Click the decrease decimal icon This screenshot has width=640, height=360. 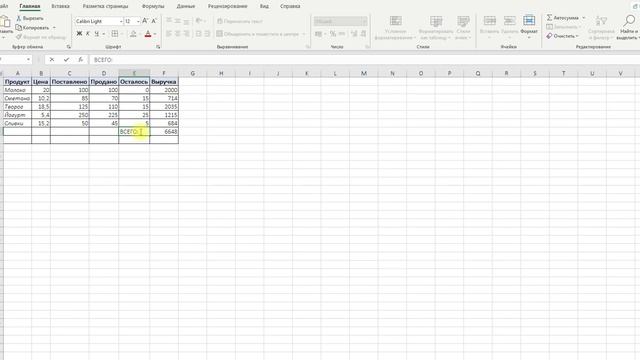point(362,33)
